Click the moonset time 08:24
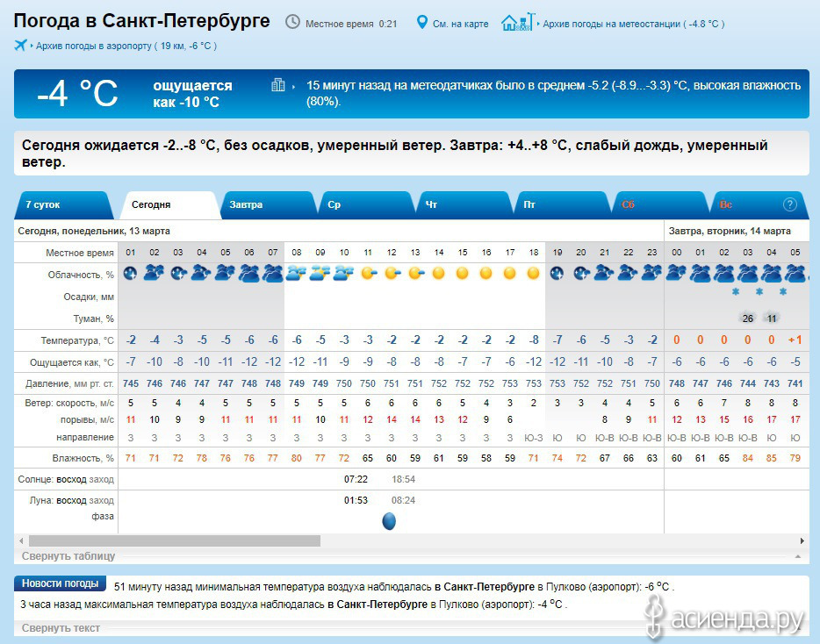Image resolution: width=820 pixels, height=644 pixels. 403,500
